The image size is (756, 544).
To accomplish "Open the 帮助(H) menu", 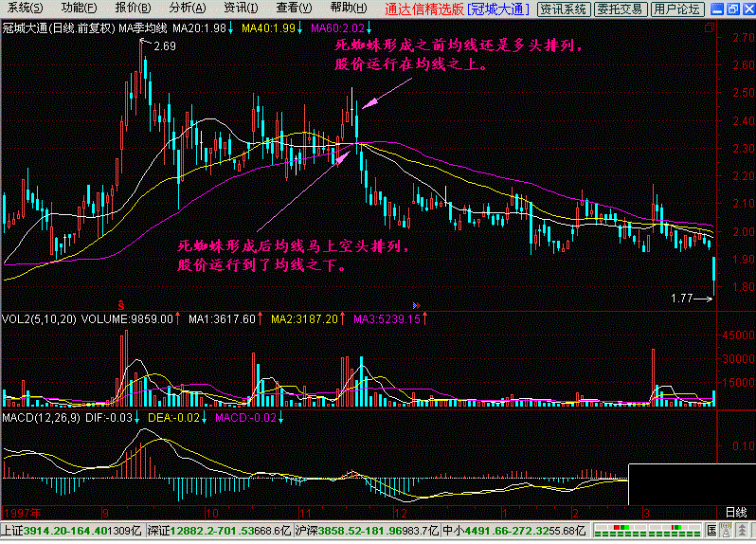I will [349, 9].
